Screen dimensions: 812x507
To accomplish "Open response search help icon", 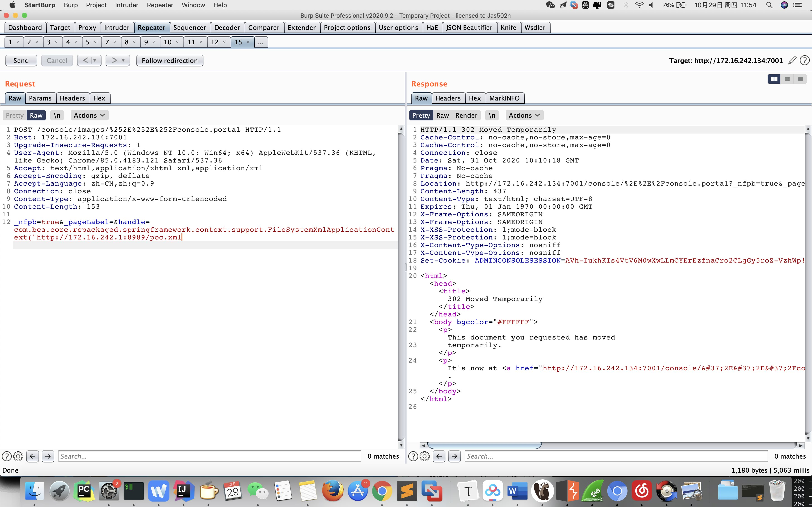I will pos(413,456).
